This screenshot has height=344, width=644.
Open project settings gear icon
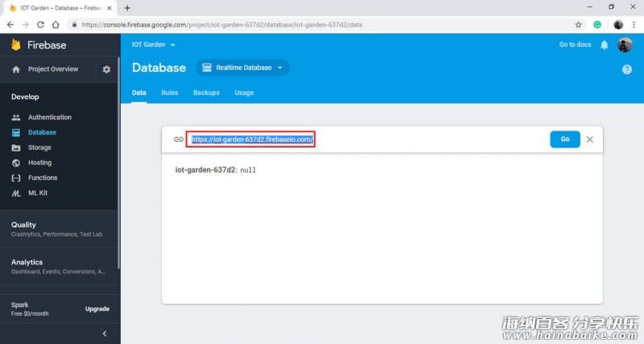[106, 69]
